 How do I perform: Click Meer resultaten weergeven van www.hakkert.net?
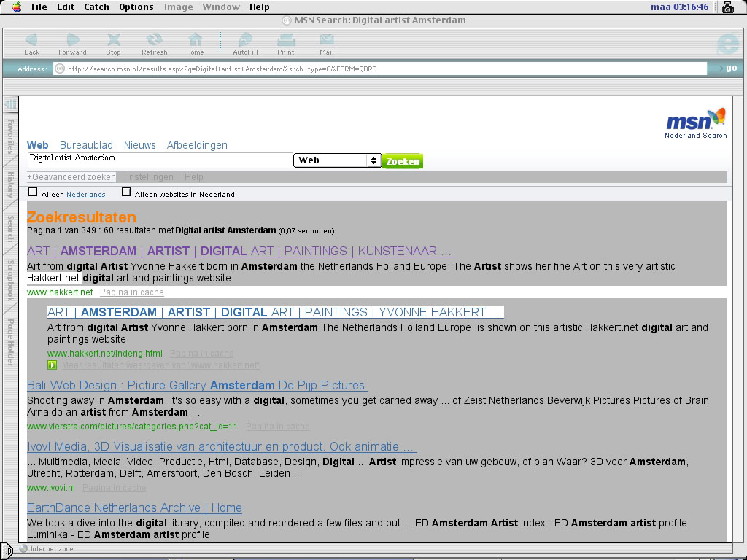tap(161, 365)
